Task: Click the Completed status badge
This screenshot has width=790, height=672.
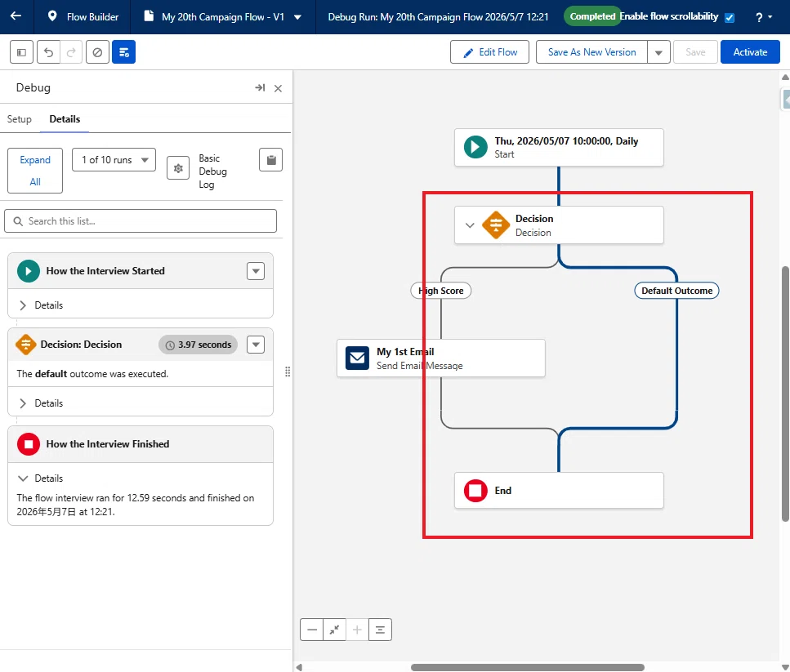Action: (x=592, y=16)
